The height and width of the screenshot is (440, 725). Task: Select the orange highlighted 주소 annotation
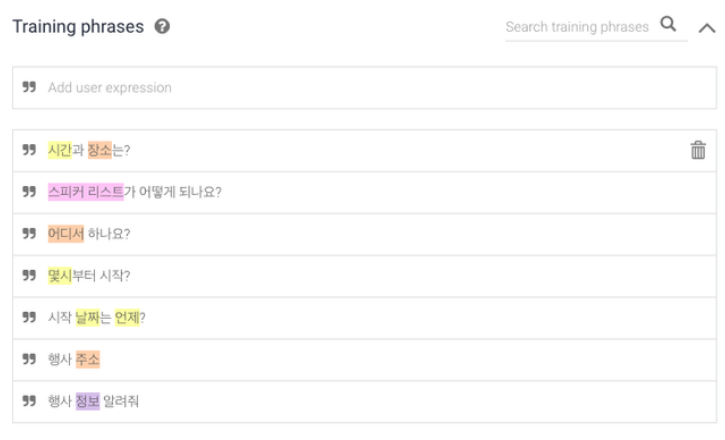point(88,360)
